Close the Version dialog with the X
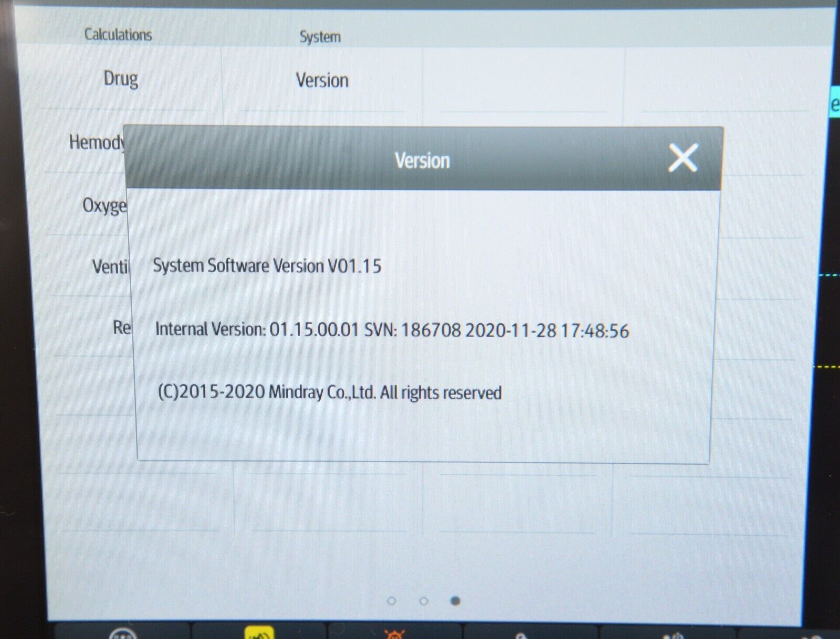840x639 pixels. [x=682, y=158]
